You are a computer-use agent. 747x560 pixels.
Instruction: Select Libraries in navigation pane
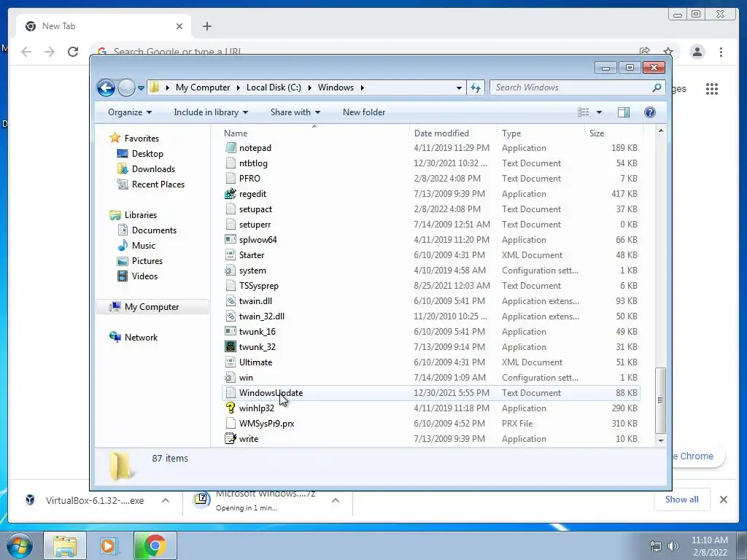(141, 215)
